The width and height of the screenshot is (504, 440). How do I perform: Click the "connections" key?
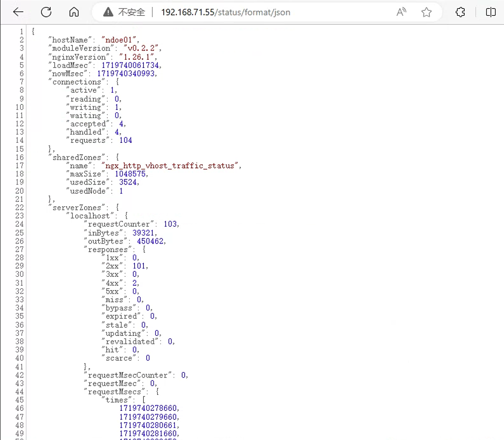76,82
